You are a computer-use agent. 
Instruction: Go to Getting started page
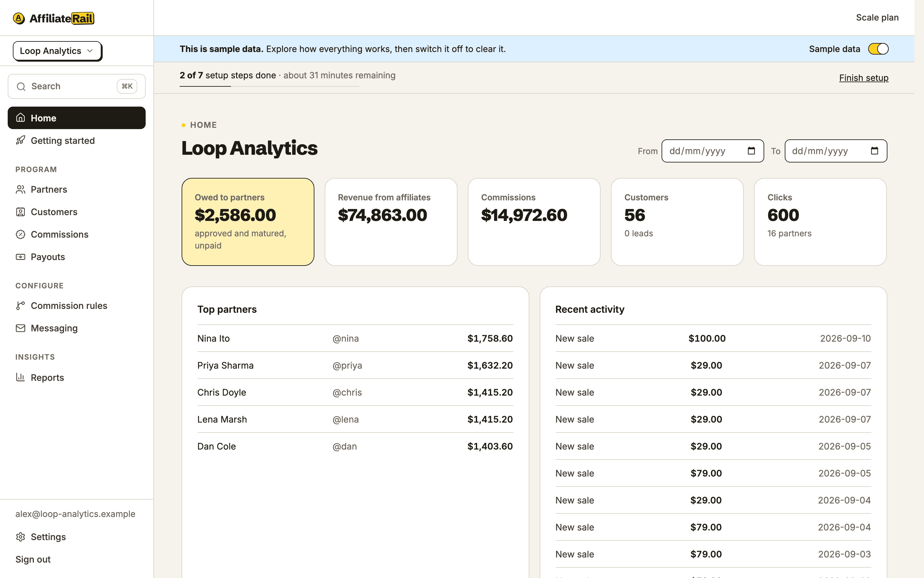(76, 140)
